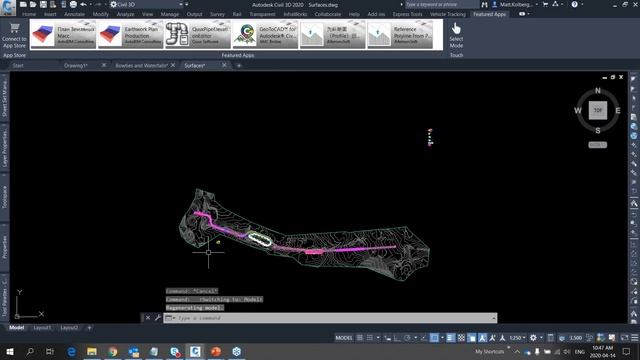
Task: Open the Windows notification center icon
Action: tap(626, 351)
